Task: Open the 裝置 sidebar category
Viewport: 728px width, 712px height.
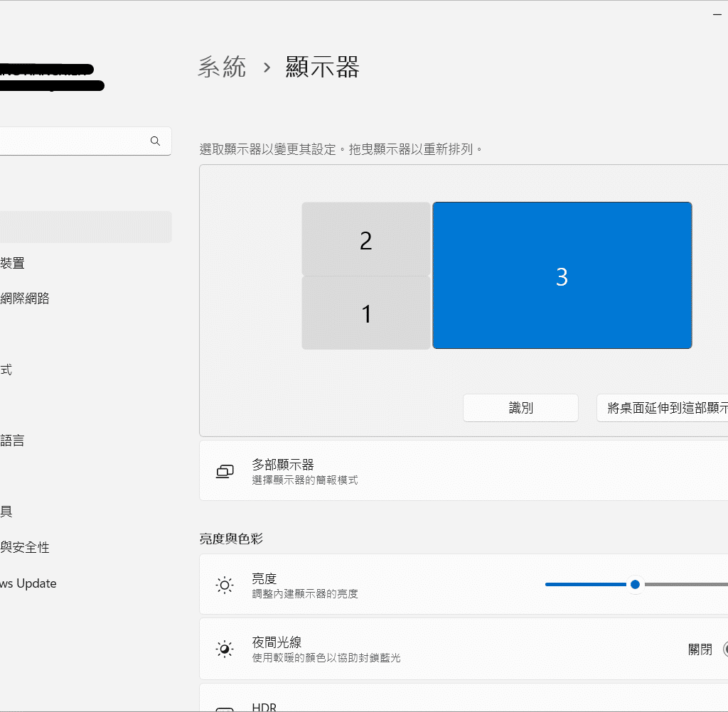Action: 13,263
